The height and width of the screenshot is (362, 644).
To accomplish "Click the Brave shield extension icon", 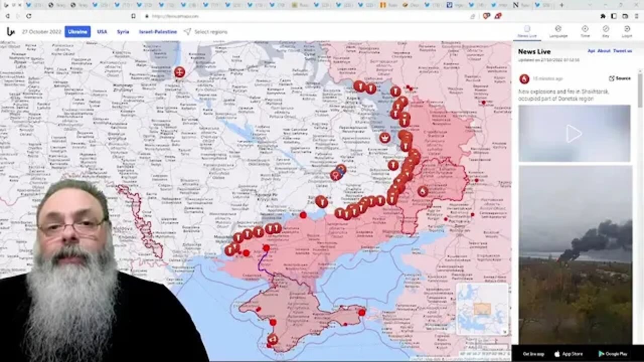I will (486, 16).
